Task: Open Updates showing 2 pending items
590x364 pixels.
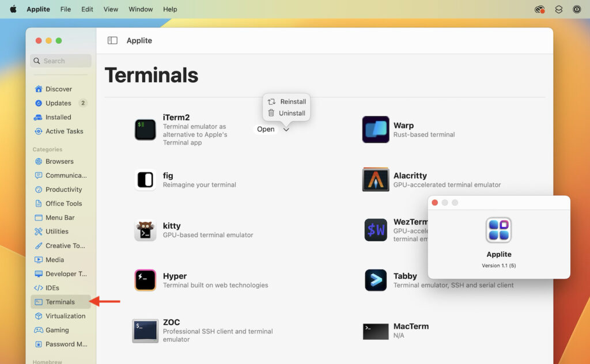Action: [x=58, y=103]
